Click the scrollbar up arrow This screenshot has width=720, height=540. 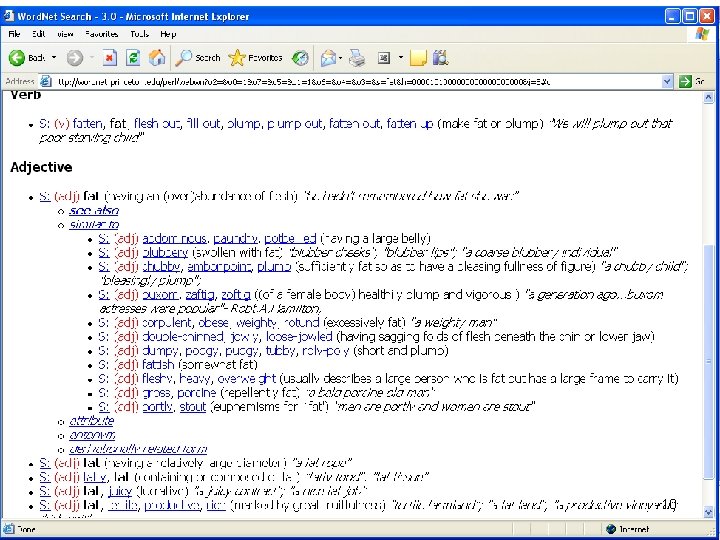click(708, 97)
